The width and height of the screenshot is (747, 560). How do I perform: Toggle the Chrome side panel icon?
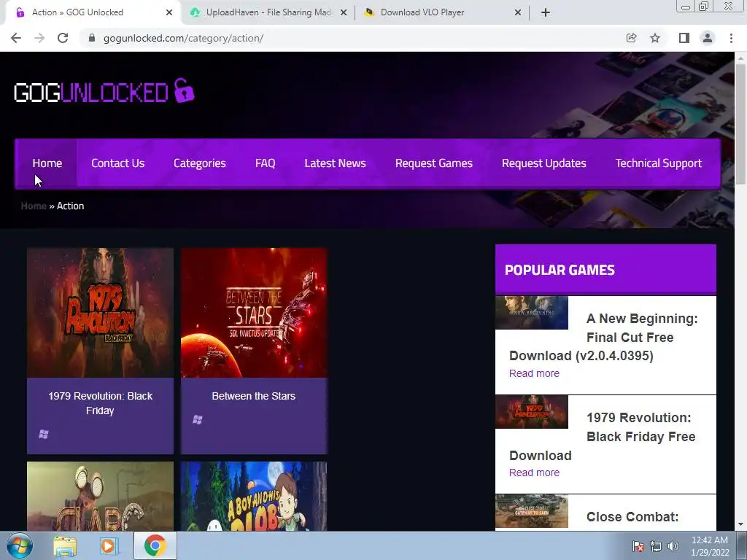click(x=684, y=38)
